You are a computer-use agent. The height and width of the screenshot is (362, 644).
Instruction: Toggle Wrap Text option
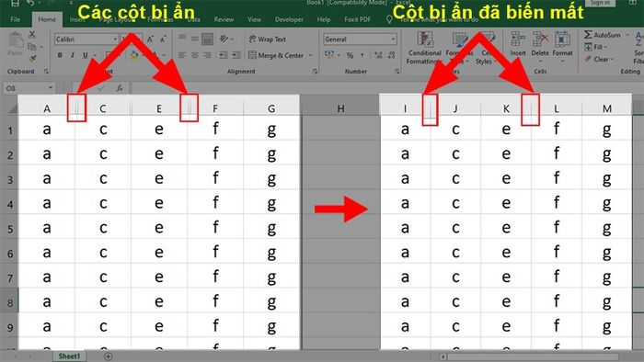(x=268, y=40)
